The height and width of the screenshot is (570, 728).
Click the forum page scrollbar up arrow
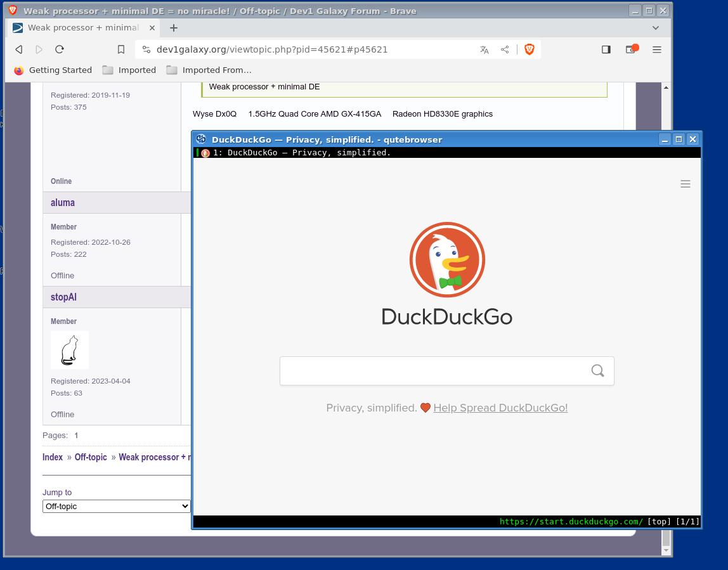666,87
